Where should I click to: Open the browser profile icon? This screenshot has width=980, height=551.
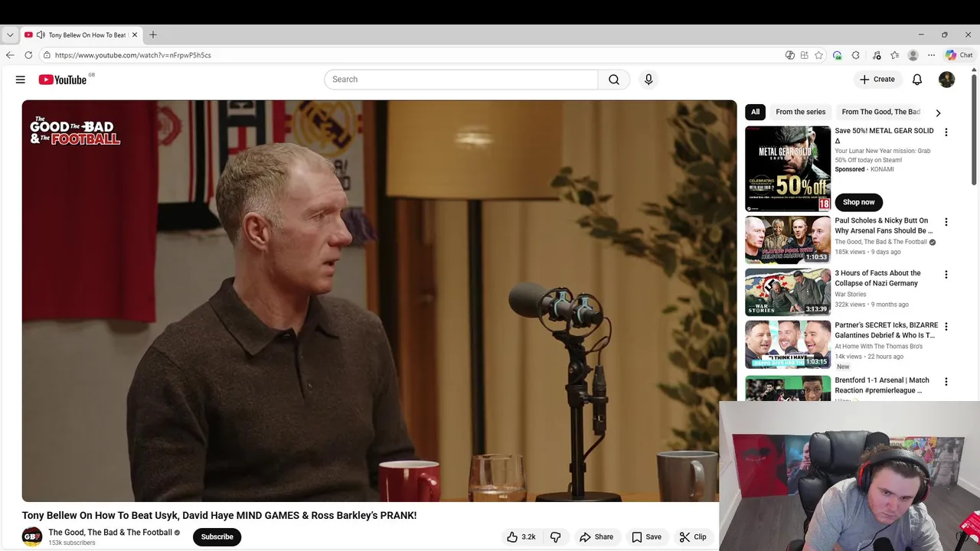point(913,55)
